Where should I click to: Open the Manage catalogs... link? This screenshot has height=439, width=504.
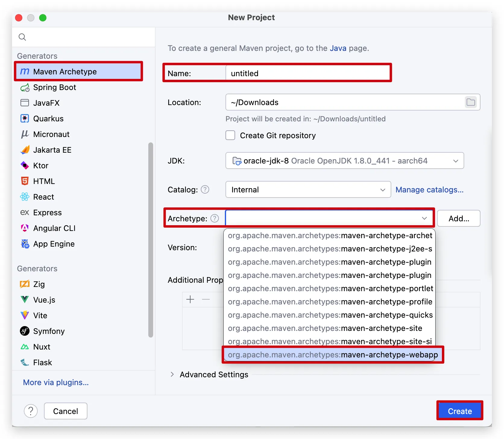[429, 190]
